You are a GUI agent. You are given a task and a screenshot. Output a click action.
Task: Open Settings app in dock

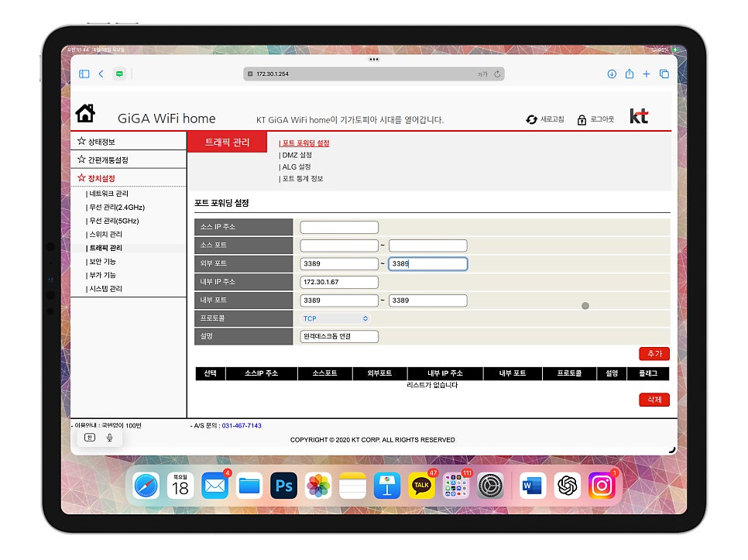490,486
